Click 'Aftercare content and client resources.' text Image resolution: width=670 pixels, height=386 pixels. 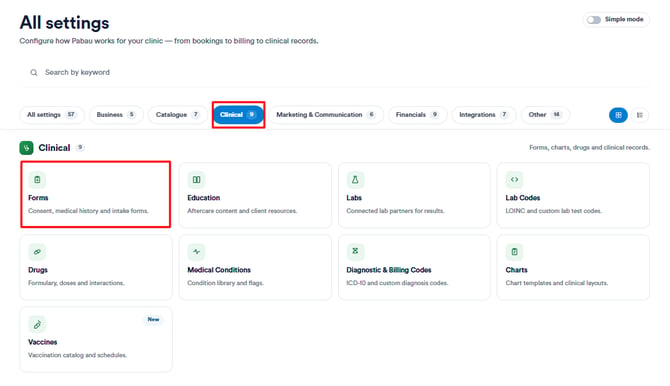click(242, 211)
